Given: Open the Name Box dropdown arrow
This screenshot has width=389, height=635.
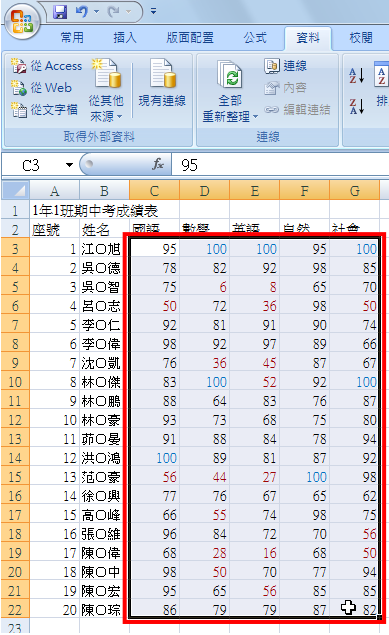Looking at the screenshot, I should click(70, 165).
